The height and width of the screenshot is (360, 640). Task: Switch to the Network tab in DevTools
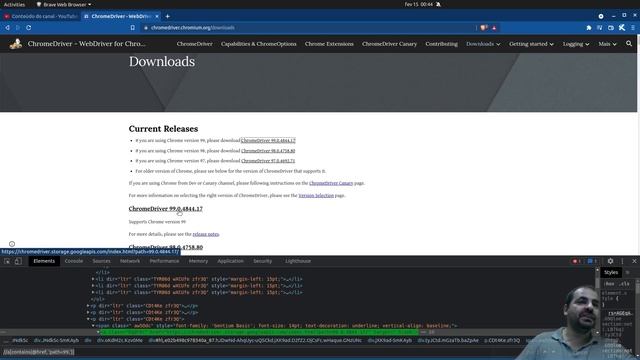pos(130,261)
